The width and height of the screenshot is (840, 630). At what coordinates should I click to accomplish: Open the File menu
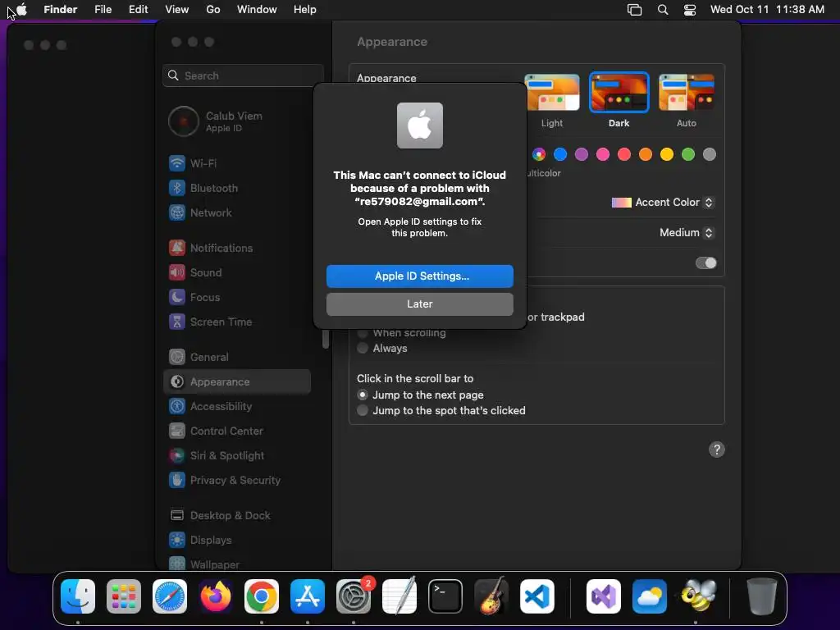(x=103, y=10)
